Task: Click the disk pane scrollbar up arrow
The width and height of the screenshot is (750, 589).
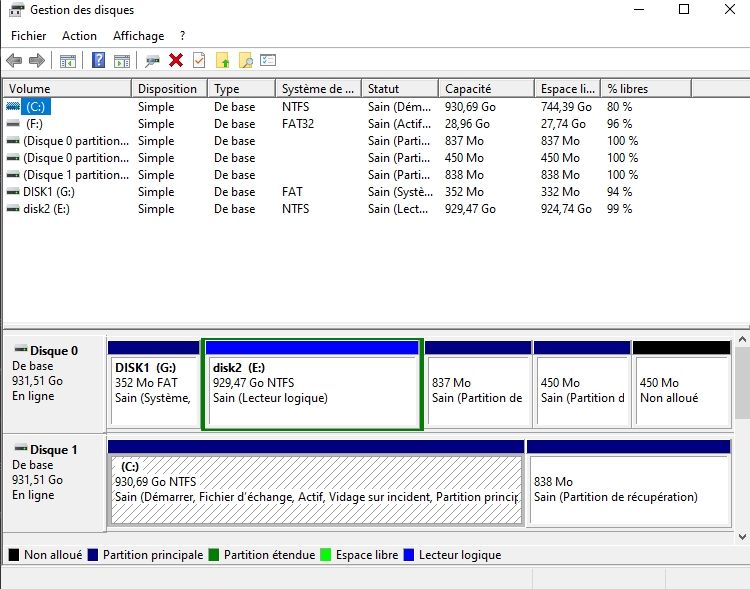Action: (x=742, y=339)
